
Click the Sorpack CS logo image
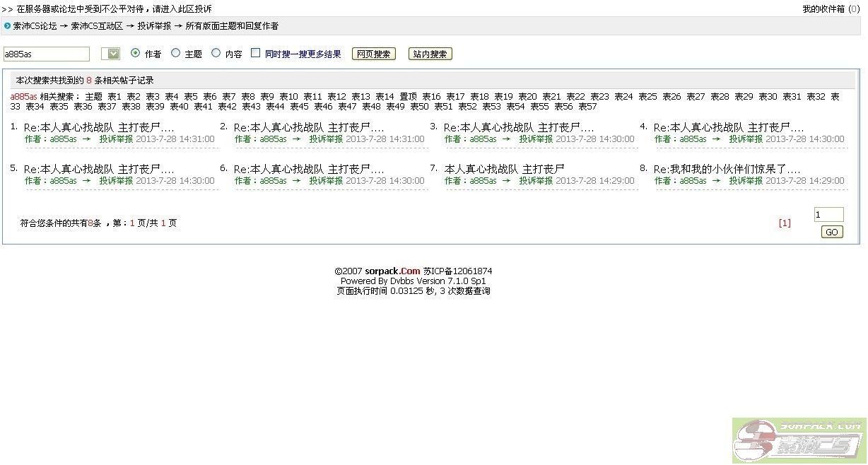(x=799, y=440)
